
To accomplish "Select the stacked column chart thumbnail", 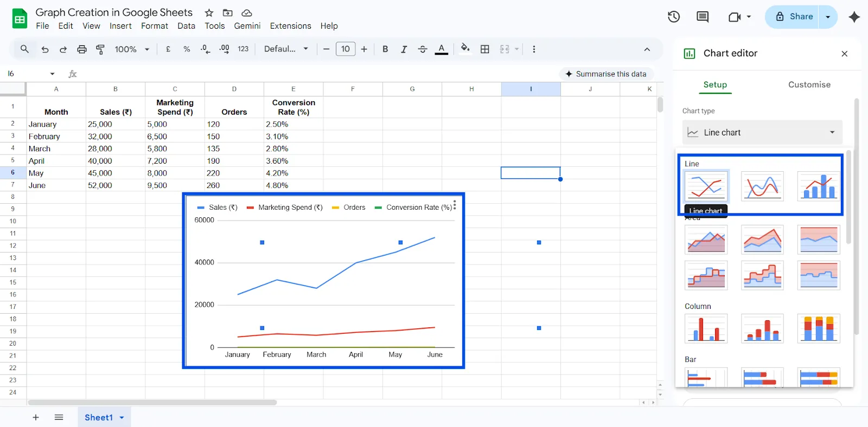I will point(762,328).
